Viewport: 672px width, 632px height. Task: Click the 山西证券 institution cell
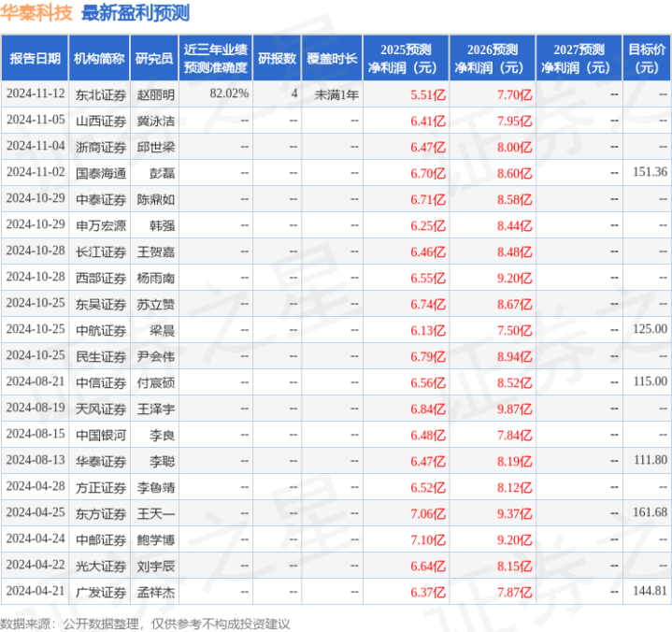click(101, 121)
